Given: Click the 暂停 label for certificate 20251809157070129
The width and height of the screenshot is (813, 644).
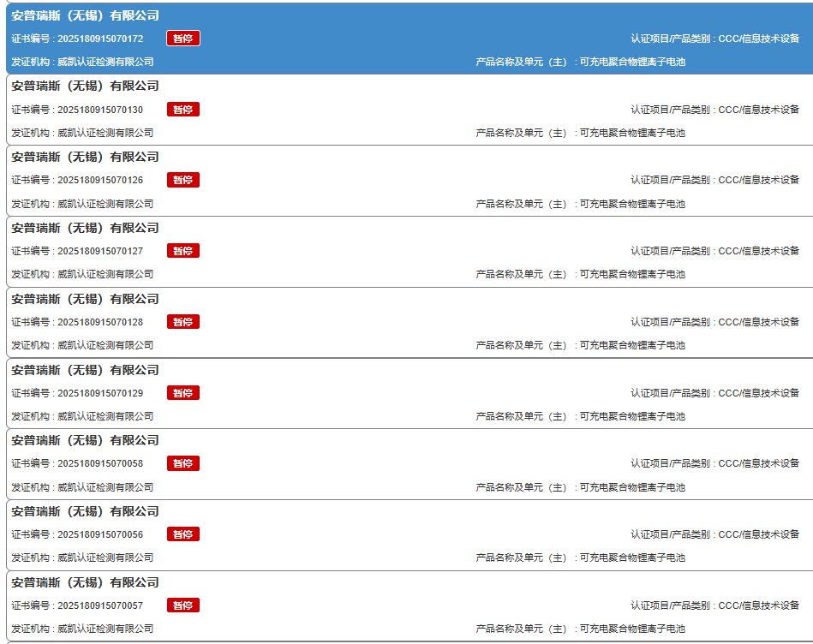Looking at the screenshot, I should [x=182, y=392].
